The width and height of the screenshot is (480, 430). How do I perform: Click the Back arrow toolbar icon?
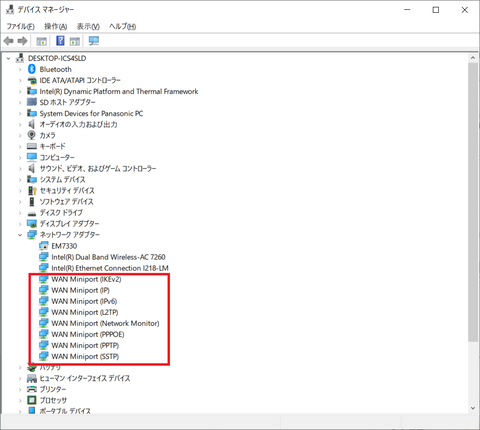(x=9, y=41)
